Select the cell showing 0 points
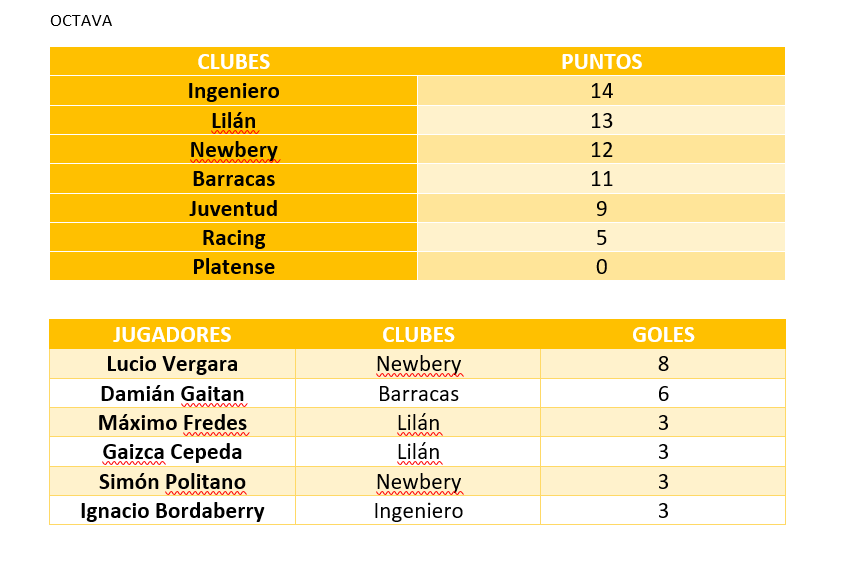859x568 pixels. 601,267
